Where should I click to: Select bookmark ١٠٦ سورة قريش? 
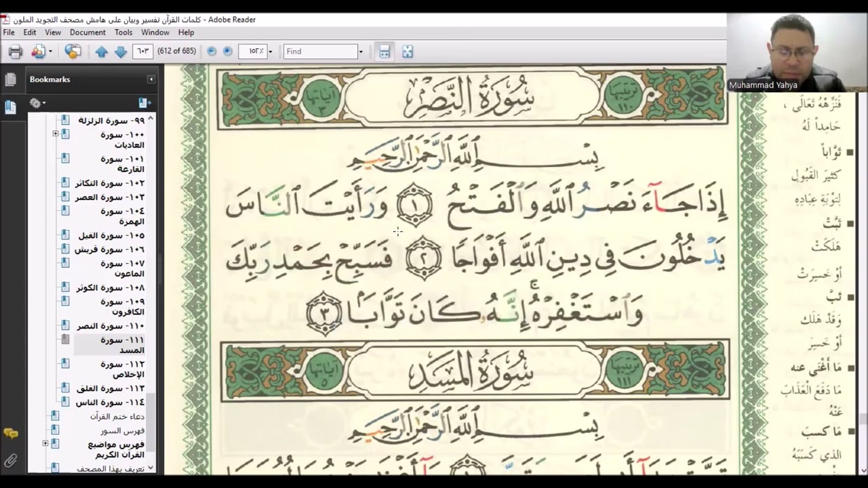110,249
